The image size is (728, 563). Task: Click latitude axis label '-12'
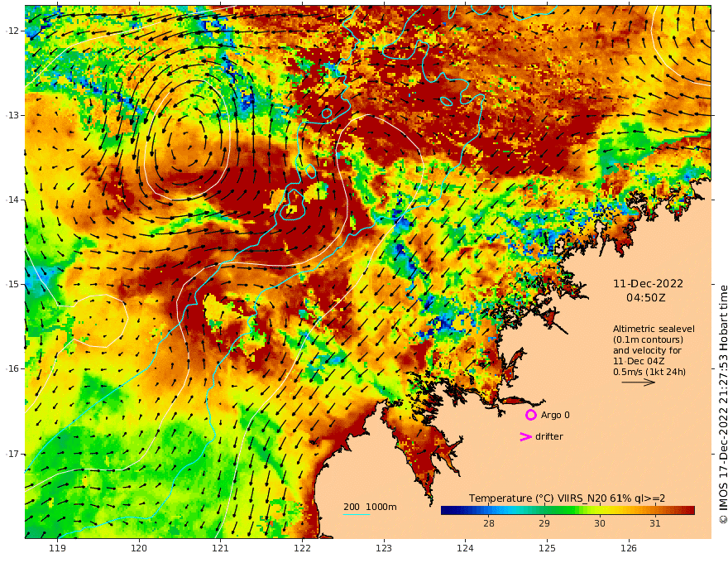coord(12,31)
